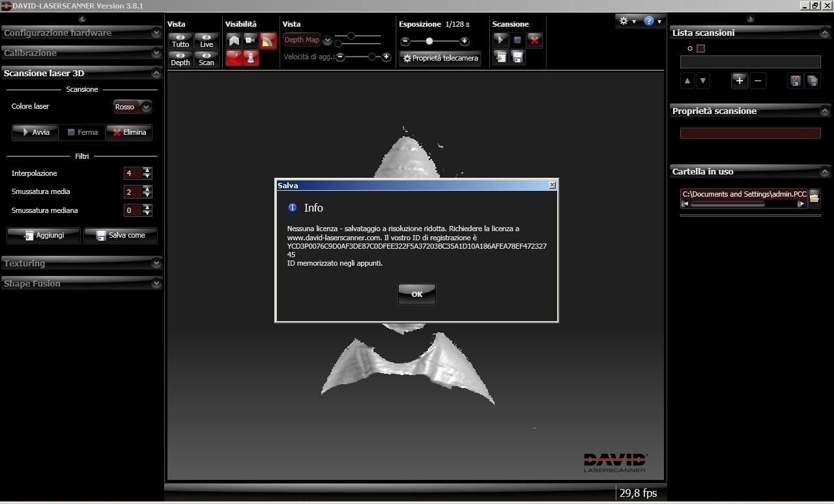The width and height of the screenshot is (834, 504).
Task: Open Colore laser dropdown showing Rosso
Action: coord(133,107)
